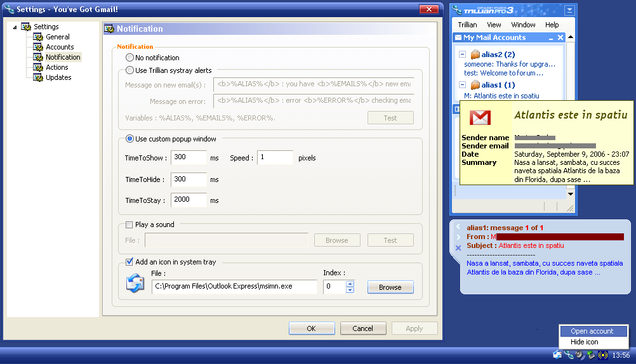
Task: Click the alias1 mailbox icon
Action: click(475, 85)
